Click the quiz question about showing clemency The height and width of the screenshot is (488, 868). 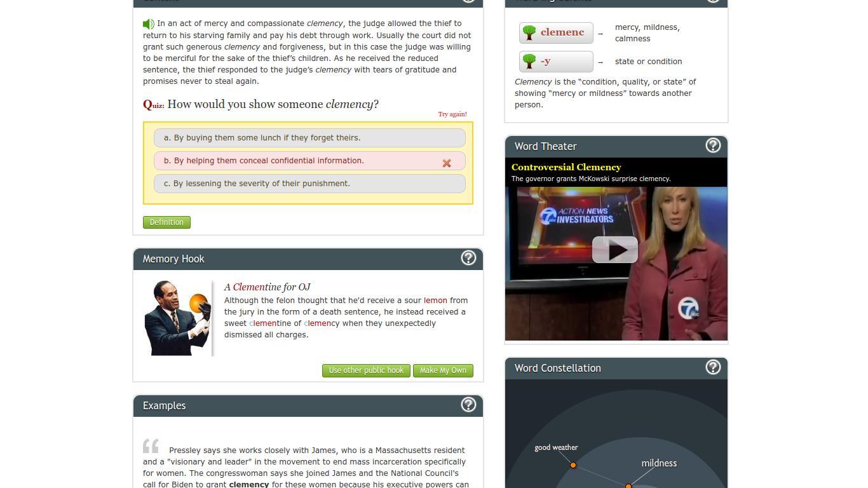[x=273, y=104]
